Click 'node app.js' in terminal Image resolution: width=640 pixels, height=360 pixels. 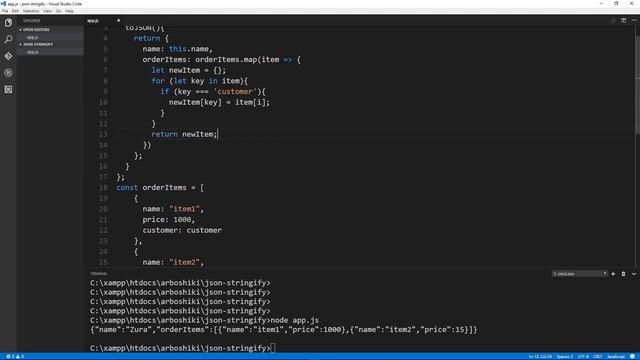tap(295, 320)
